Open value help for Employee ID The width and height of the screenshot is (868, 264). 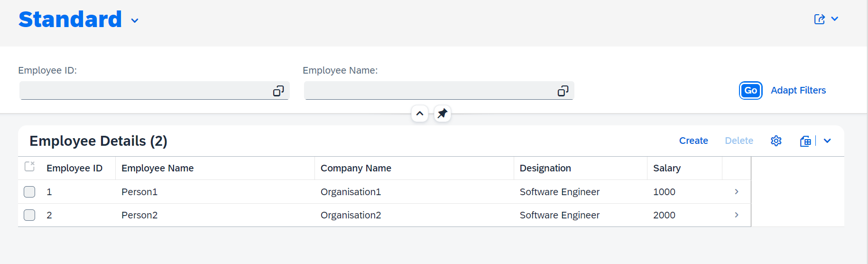(x=278, y=91)
